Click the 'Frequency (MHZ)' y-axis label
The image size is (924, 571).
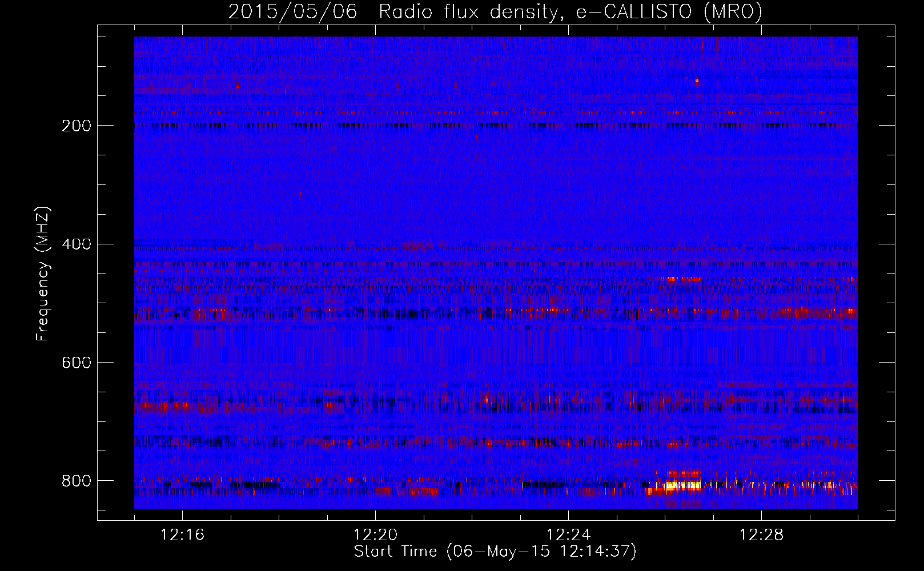click(x=43, y=274)
